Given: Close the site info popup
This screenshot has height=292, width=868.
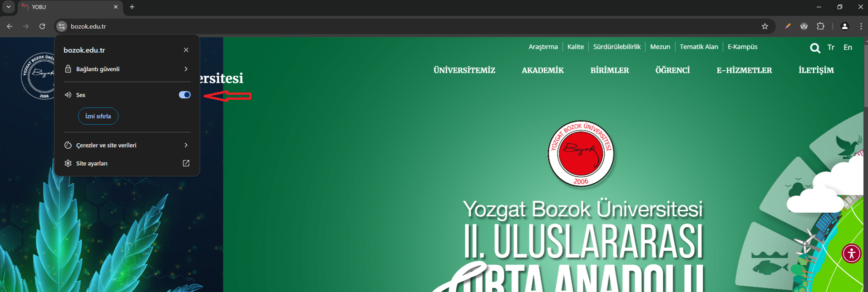Looking at the screenshot, I should [186, 50].
